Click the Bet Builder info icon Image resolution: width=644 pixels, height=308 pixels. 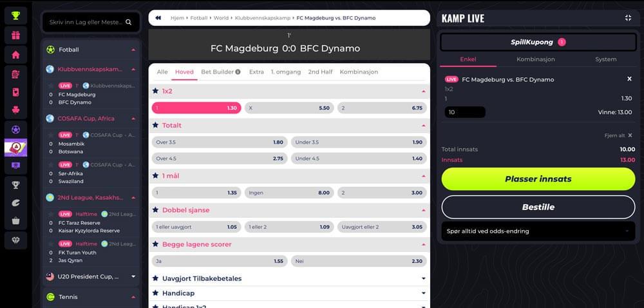[238, 72]
